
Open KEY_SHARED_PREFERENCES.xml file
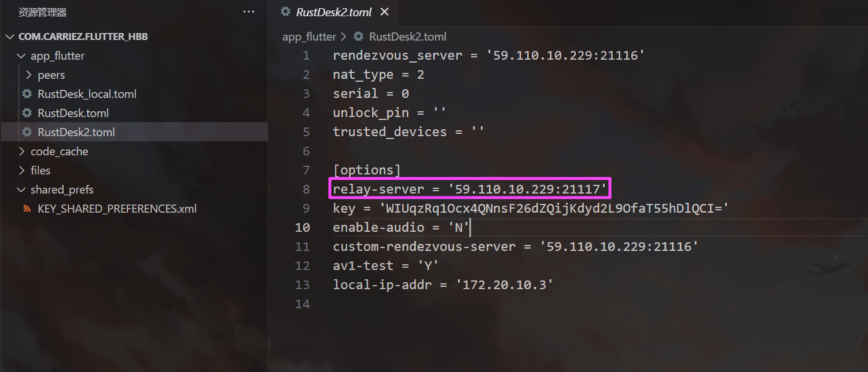[x=117, y=209]
